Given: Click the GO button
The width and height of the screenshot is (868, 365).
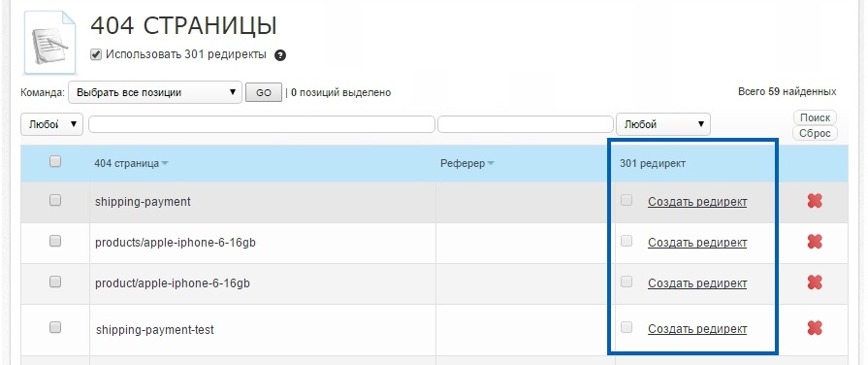Looking at the screenshot, I should pyautogui.click(x=264, y=93).
